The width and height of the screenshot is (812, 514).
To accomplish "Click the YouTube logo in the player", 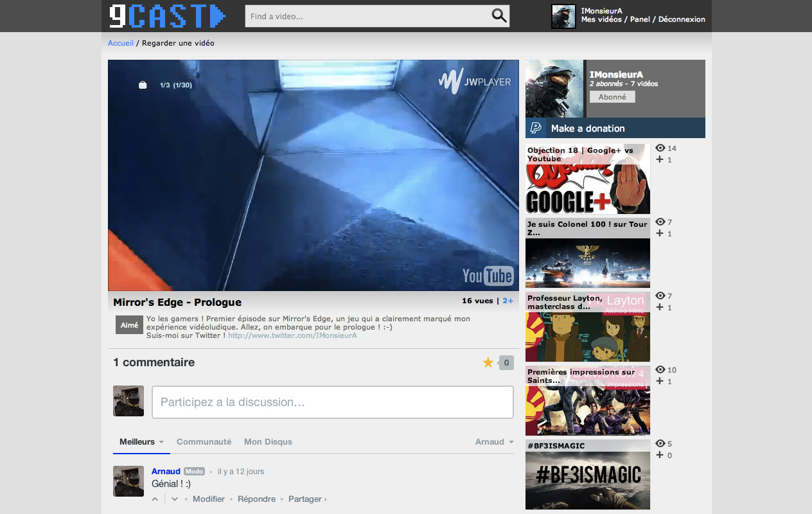I will pos(487,276).
